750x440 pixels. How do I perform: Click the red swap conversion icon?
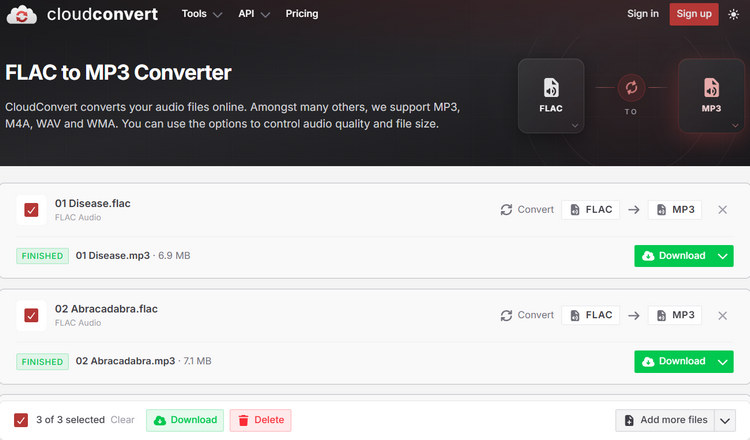pyautogui.click(x=631, y=88)
